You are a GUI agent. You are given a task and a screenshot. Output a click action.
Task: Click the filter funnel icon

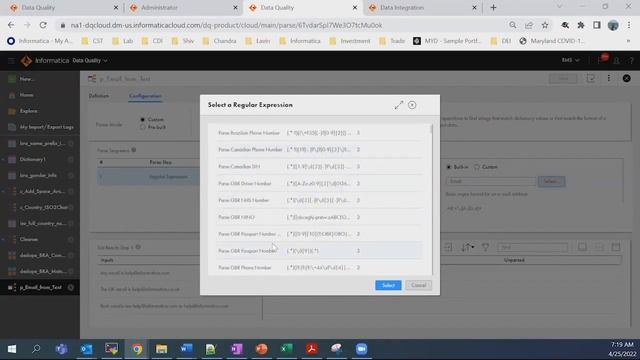tap(485, 247)
